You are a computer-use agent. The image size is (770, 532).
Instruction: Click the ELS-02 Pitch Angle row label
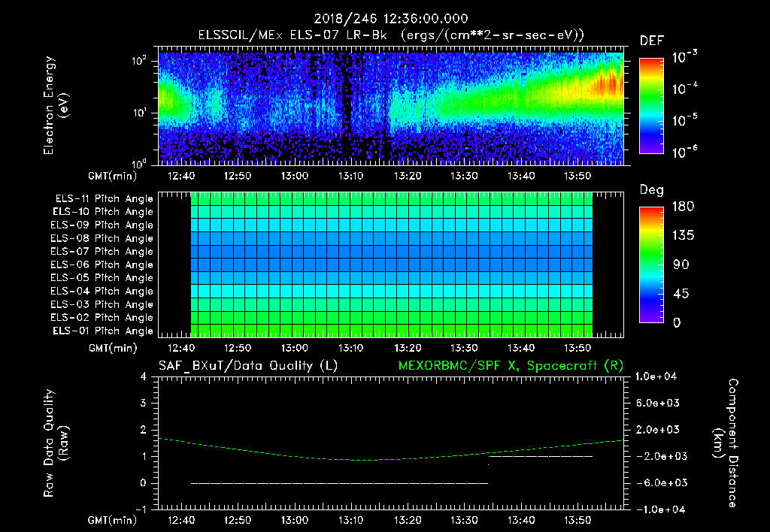point(102,318)
